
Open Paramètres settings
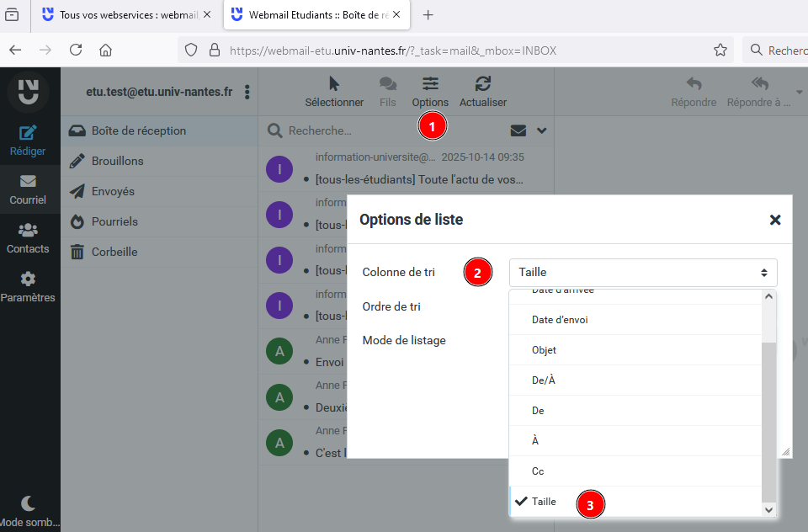tap(28, 286)
